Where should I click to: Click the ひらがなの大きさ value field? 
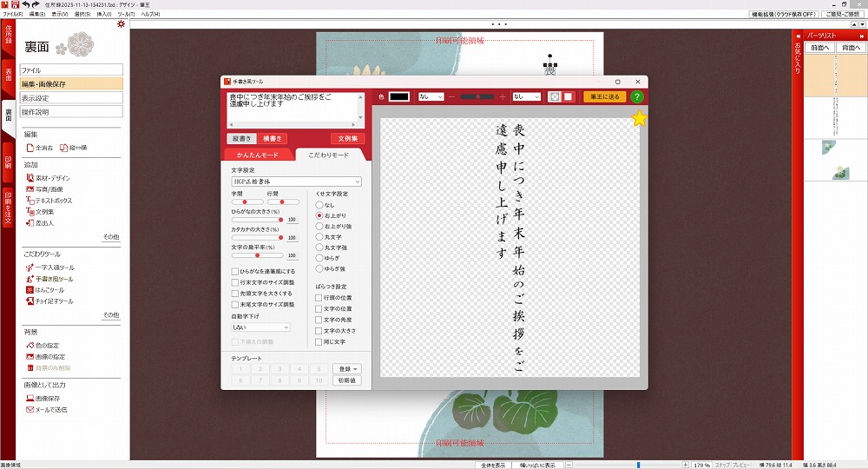(x=292, y=220)
